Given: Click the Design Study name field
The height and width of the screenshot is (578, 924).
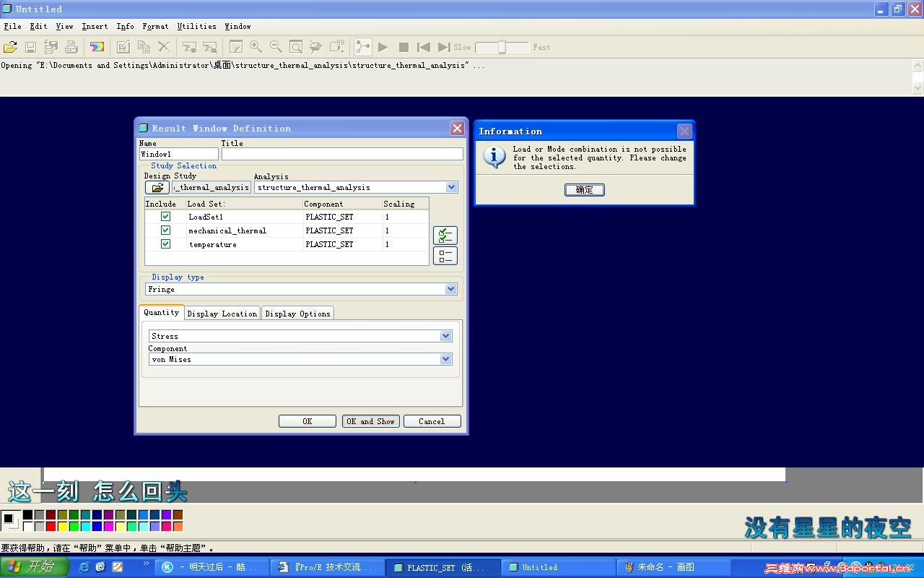Looking at the screenshot, I should tap(212, 187).
